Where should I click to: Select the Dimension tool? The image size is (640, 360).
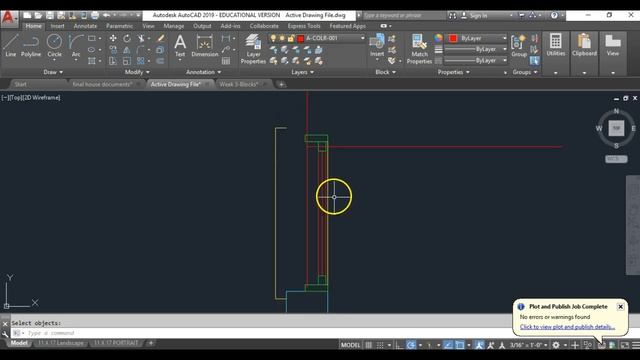tap(204, 45)
